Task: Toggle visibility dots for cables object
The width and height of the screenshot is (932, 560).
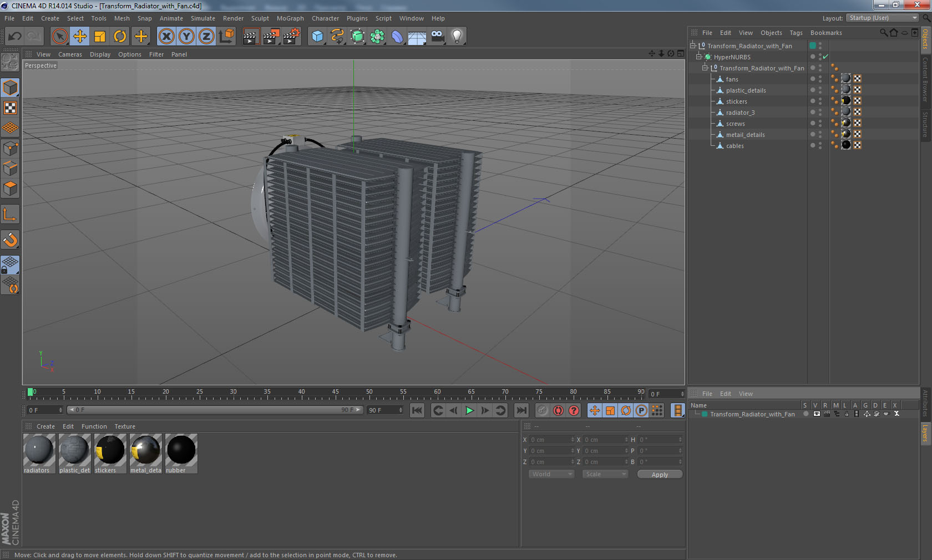Action: tap(820, 145)
